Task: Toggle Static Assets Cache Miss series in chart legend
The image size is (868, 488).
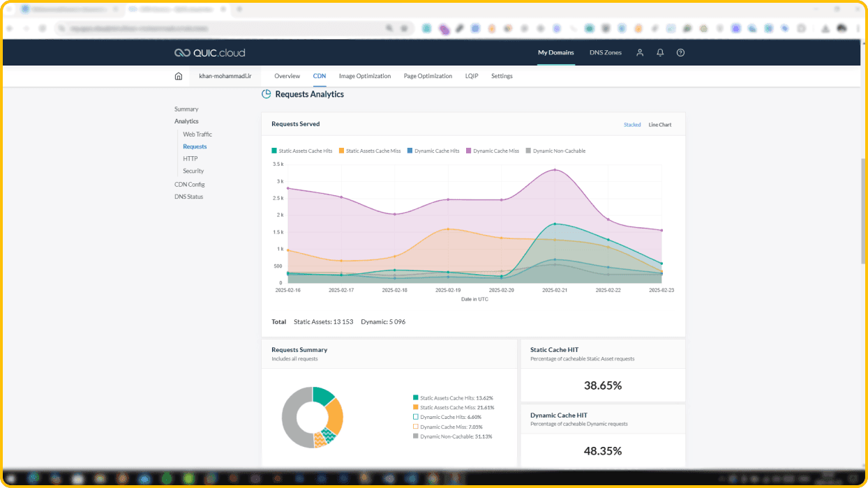Action: pos(370,151)
